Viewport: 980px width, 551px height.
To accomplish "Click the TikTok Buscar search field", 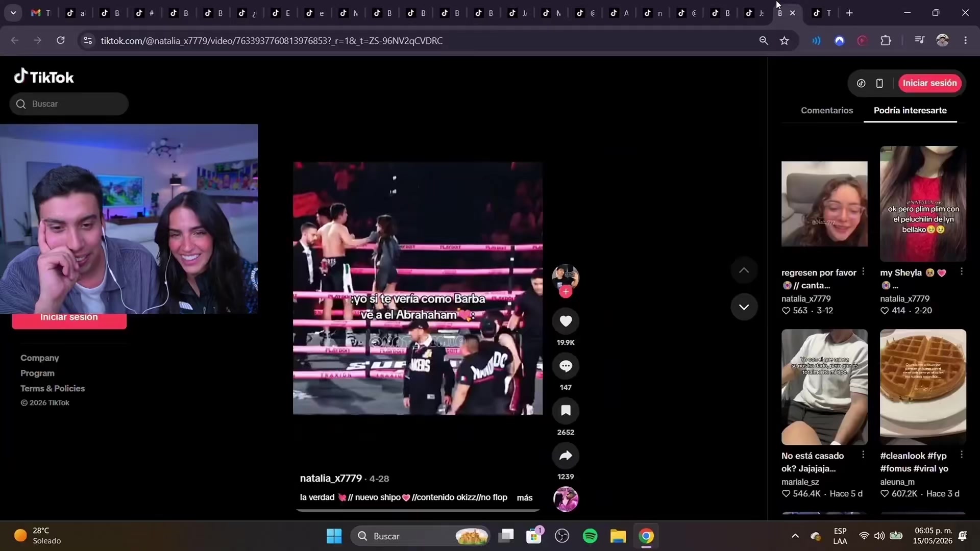I will (x=69, y=104).
